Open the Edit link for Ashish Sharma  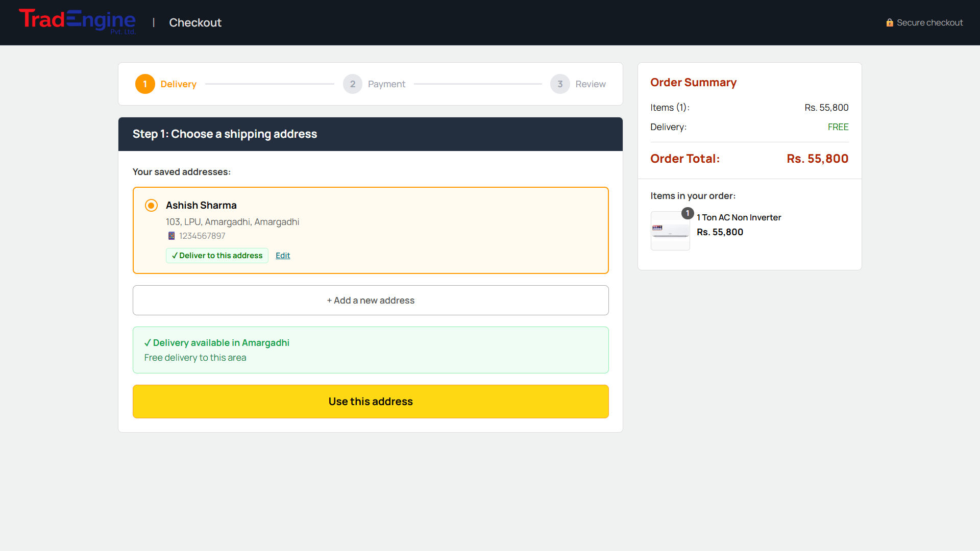click(x=283, y=256)
